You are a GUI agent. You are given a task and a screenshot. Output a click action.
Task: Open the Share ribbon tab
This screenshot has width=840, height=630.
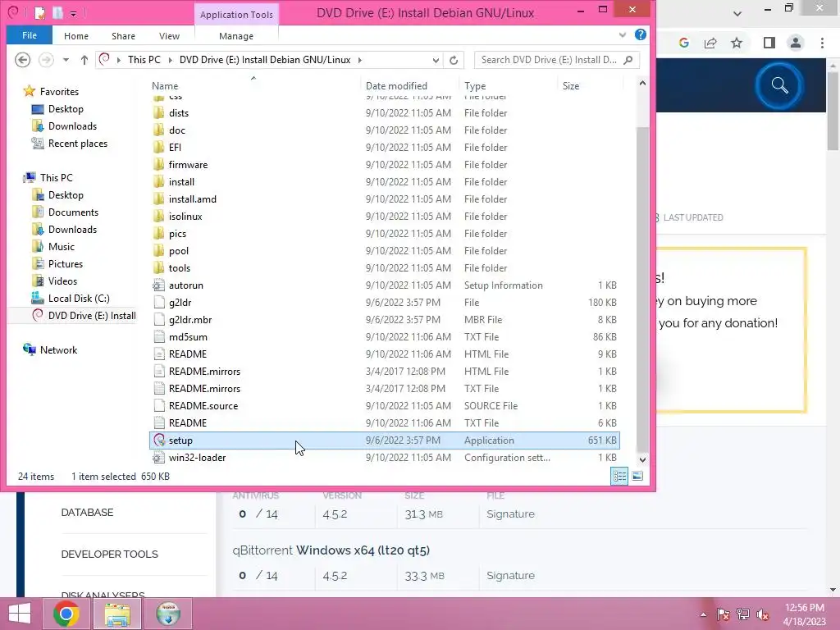(123, 36)
